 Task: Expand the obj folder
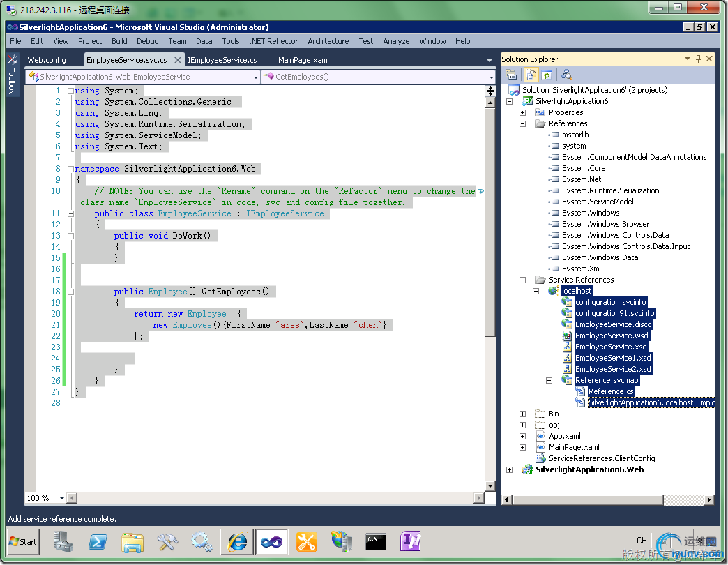click(x=523, y=425)
